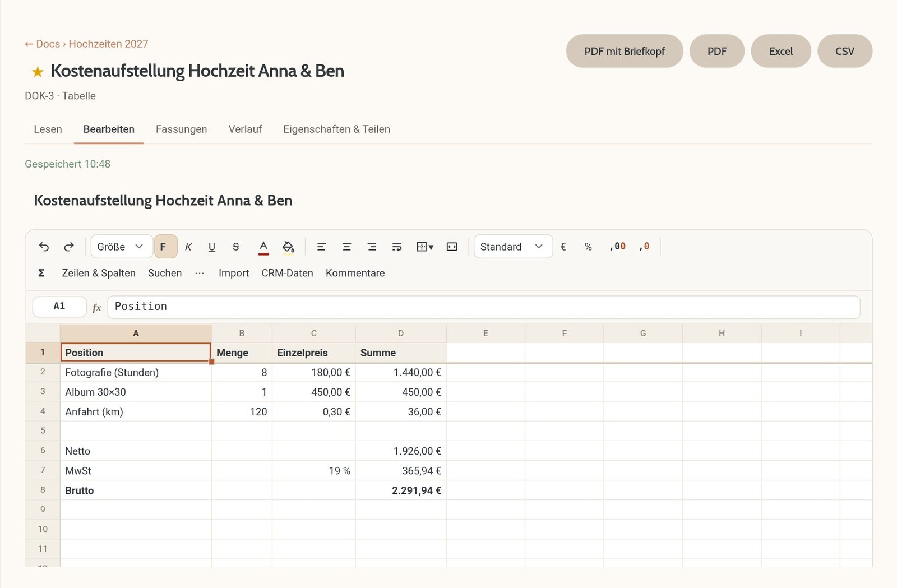897x588 pixels.
Task: Toggle bold formatting (F)
Action: point(166,247)
